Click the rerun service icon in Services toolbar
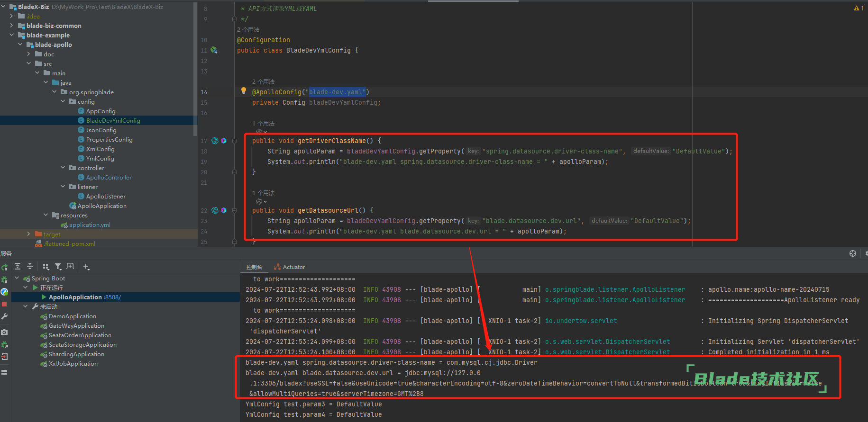 (x=4, y=268)
